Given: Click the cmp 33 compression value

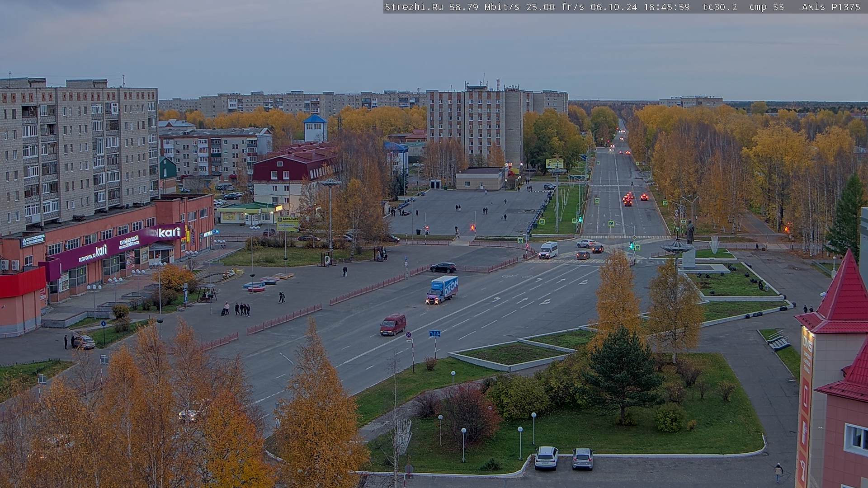Looking at the screenshot, I should [x=767, y=7].
